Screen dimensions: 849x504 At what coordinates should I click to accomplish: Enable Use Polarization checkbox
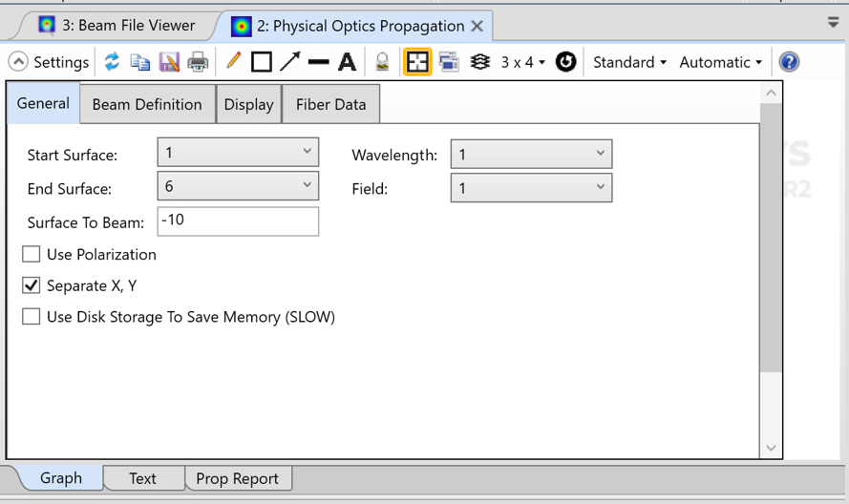coord(31,254)
